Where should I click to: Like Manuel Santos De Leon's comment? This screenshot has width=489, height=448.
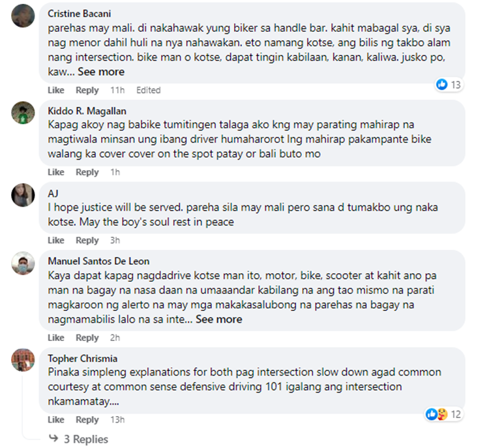coord(56,338)
